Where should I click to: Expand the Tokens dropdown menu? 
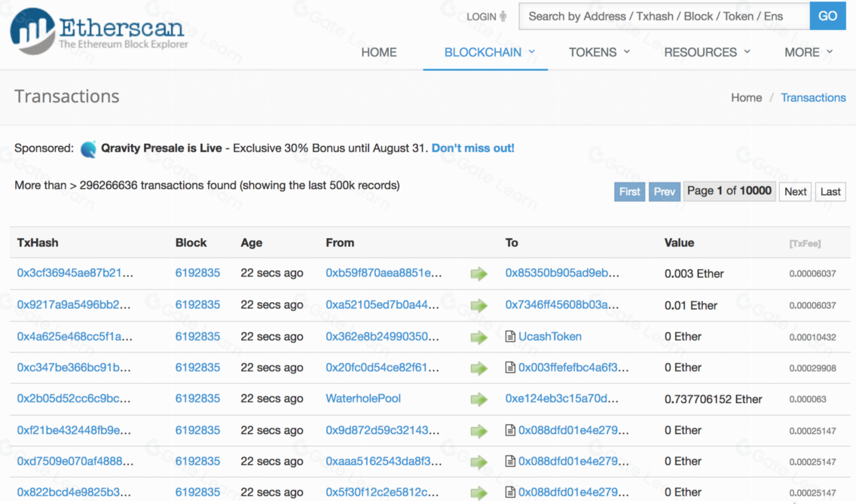[x=599, y=52]
